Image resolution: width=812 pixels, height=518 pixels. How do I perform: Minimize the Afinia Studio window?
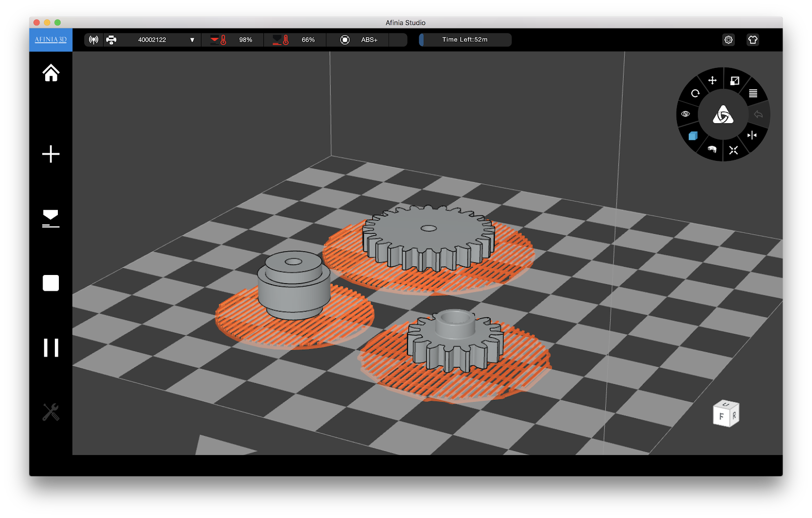(47, 22)
